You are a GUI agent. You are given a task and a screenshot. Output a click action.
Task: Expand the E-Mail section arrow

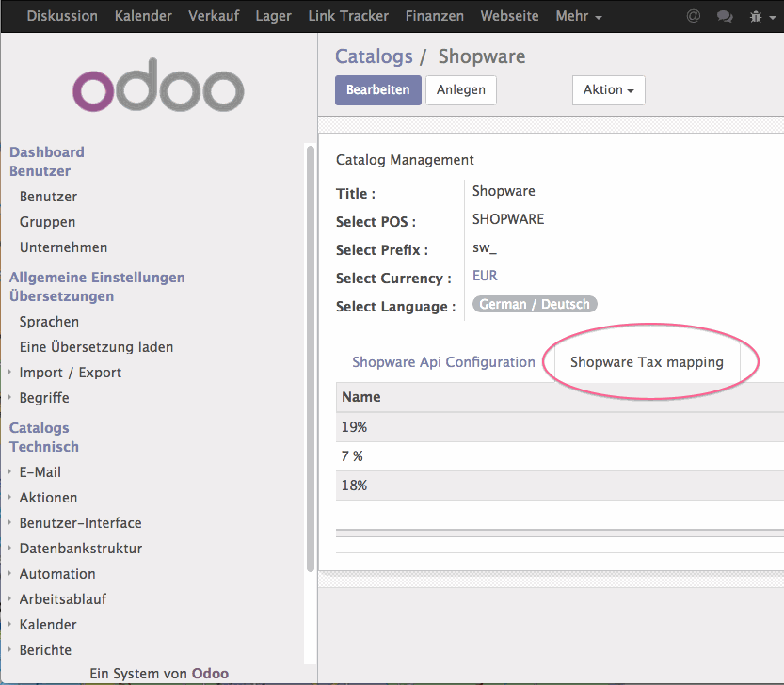pyautogui.click(x=9, y=471)
